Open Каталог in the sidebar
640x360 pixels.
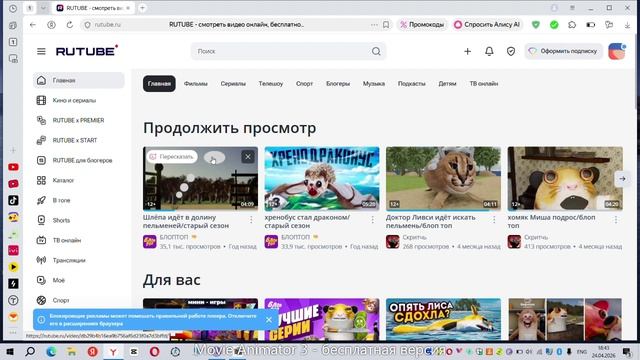click(78, 180)
